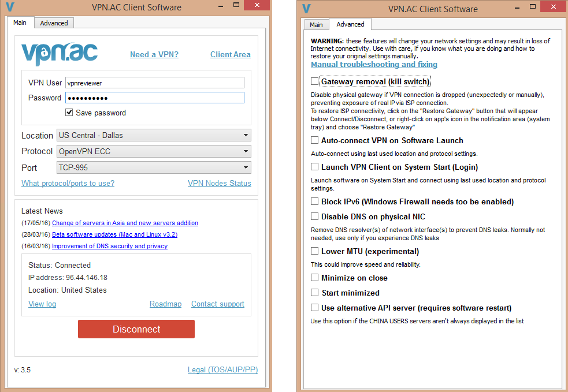Switch to Main tab in right window
Image resolution: width=568 pixels, height=392 pixels.
316,25
